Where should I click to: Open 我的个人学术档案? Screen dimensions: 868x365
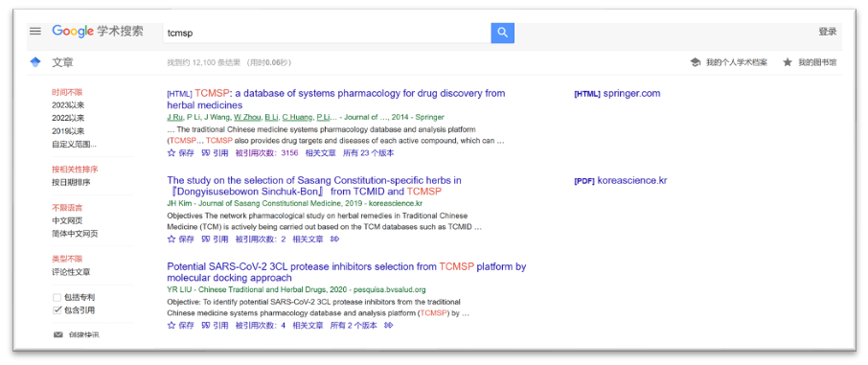click(x=736, y=62)
